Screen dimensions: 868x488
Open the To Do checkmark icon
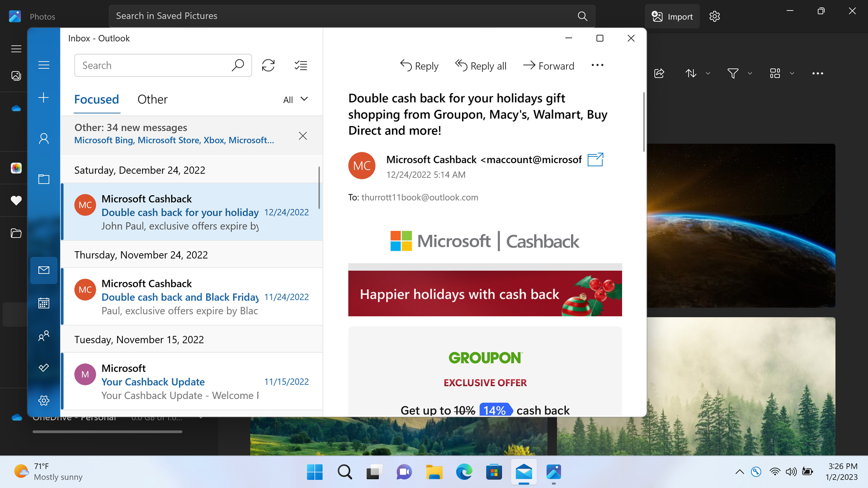[x=44, y=368]
